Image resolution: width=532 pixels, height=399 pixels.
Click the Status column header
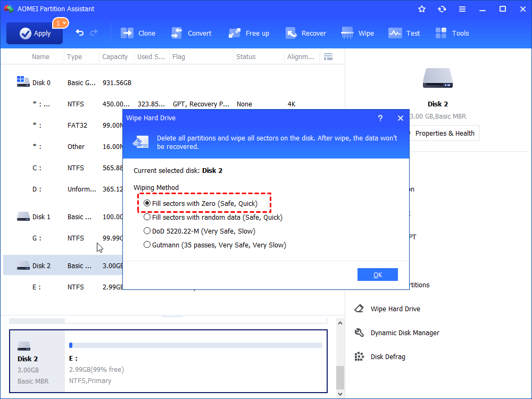click(246, 57)
